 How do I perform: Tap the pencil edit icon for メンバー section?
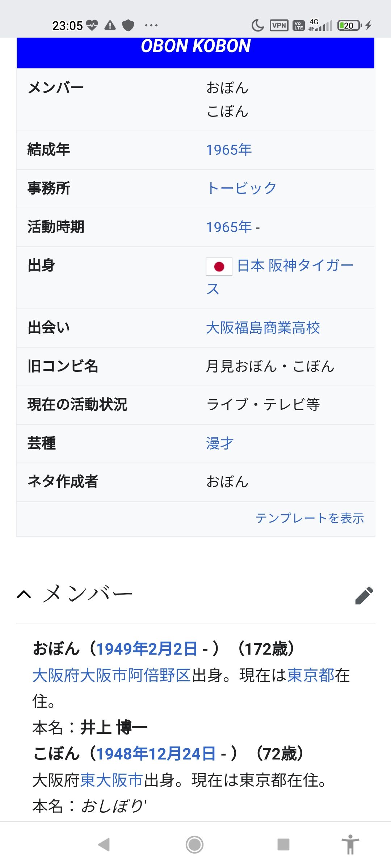point(364,595)
